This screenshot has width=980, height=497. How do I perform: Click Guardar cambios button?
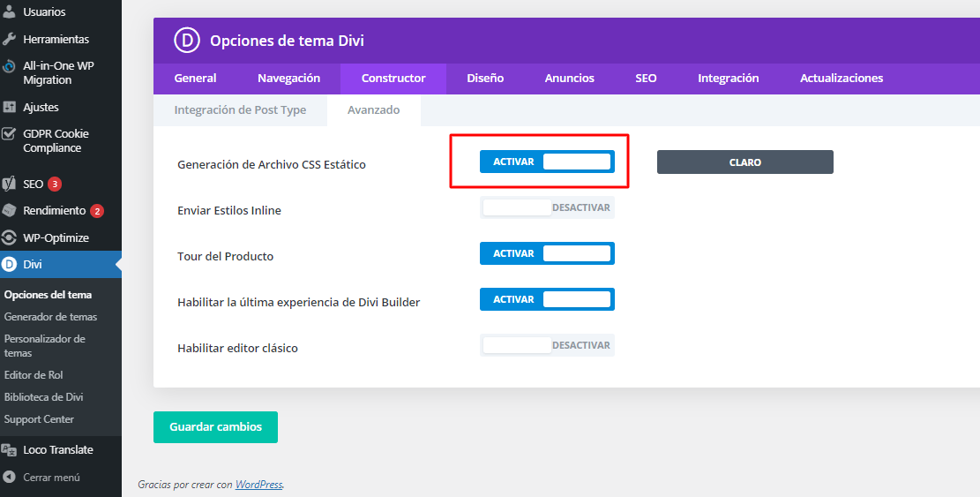point(215,427)
